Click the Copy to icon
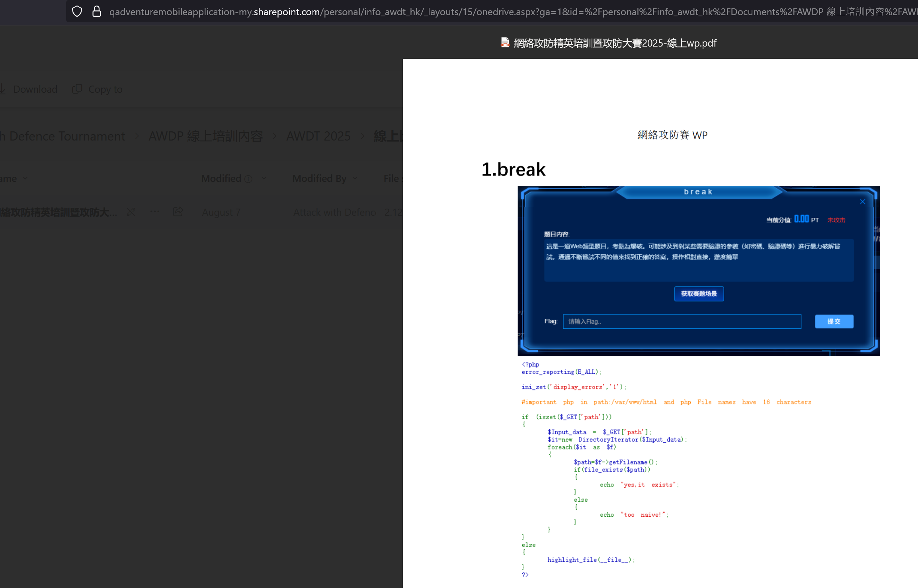Image resolution: width=918 pixels, height=588 pixels. [x=77, y=89]
